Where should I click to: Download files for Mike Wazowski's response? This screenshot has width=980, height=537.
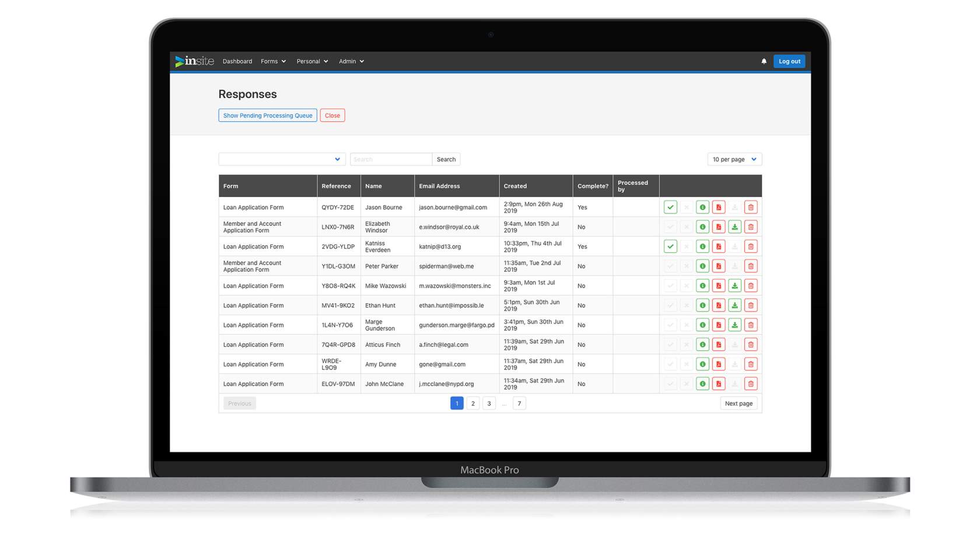(x=734, y=286)
